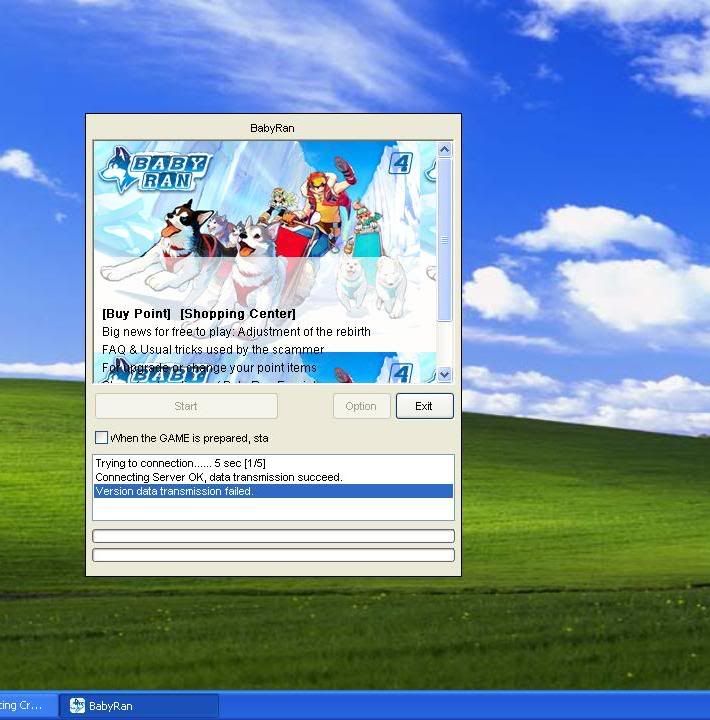The height and width of the screenshot is (720, 710).
Task: Click the news panel scrollbar thumb
Action: [444, 240]
